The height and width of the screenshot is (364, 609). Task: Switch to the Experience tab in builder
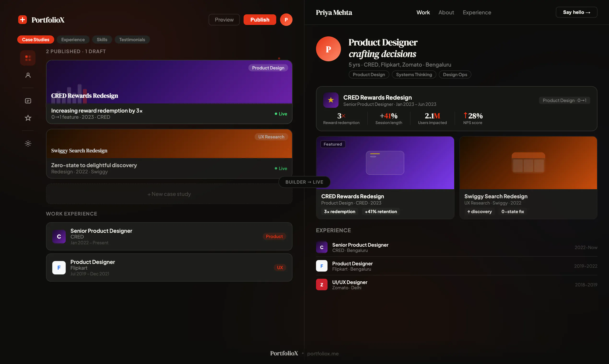click(x=73, y=40)
